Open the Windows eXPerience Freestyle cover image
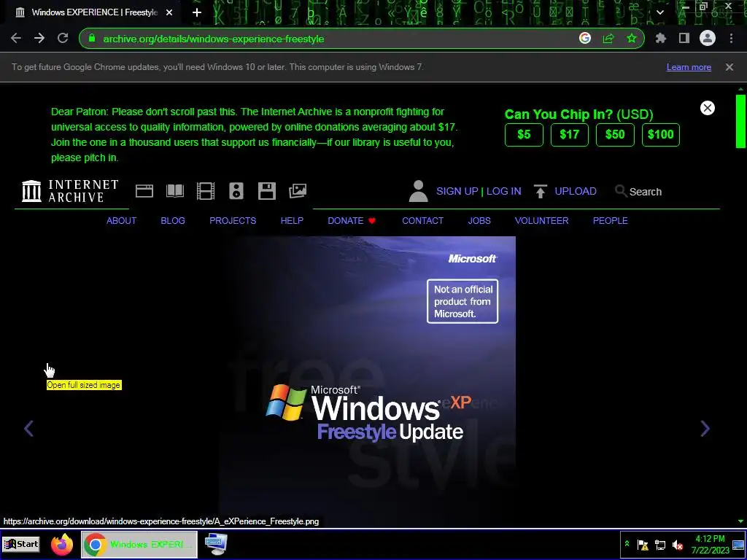Image resolution: width=747 pixels, height=560 pixels. click(x=368, y=381)
